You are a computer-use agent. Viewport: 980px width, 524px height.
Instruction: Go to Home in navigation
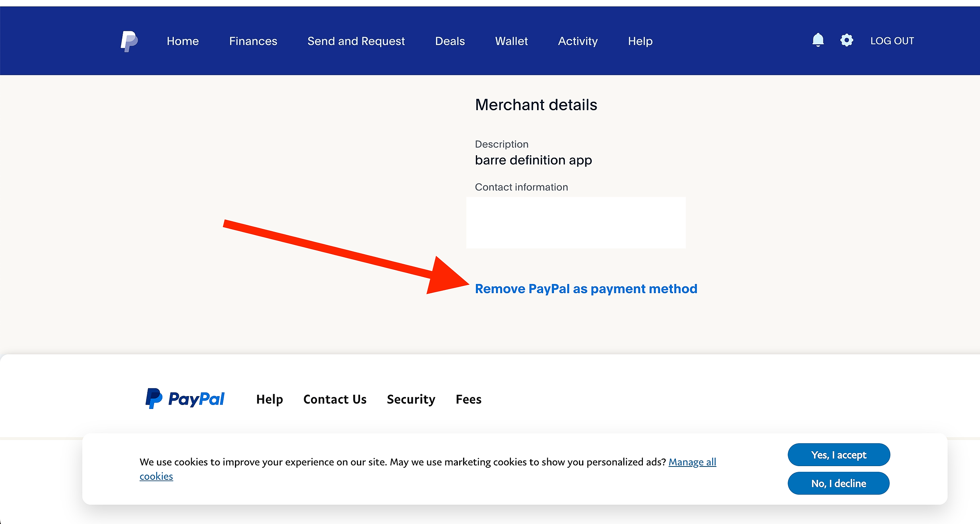point(183,41)
